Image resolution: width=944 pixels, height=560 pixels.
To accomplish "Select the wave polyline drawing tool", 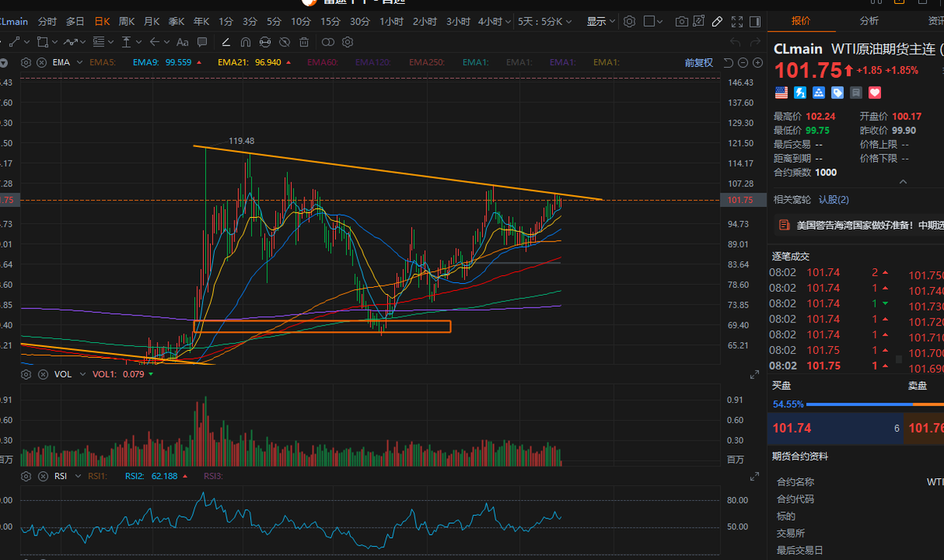I will point(70,42).
